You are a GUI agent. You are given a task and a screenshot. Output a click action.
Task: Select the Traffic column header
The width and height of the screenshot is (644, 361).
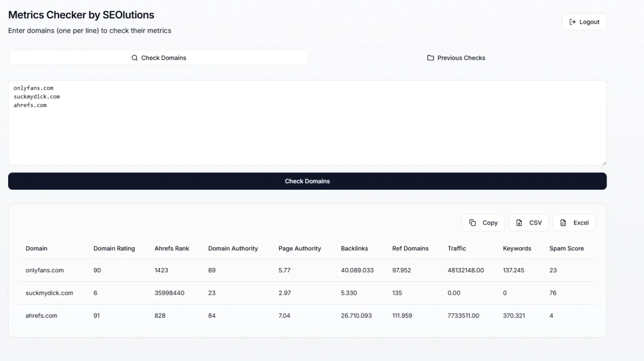click(x=457, y=249)
